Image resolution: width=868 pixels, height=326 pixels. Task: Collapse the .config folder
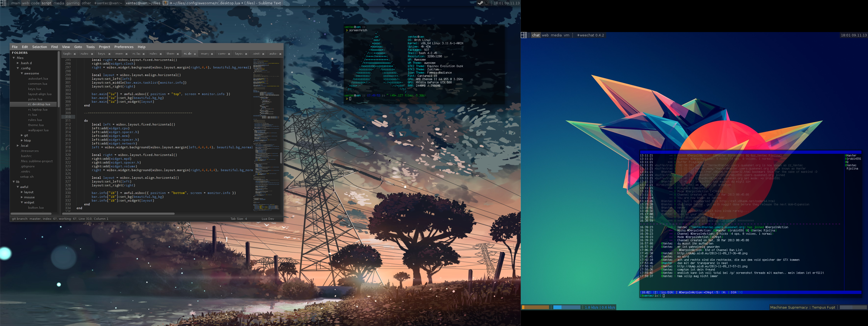[x=18, y=68]
